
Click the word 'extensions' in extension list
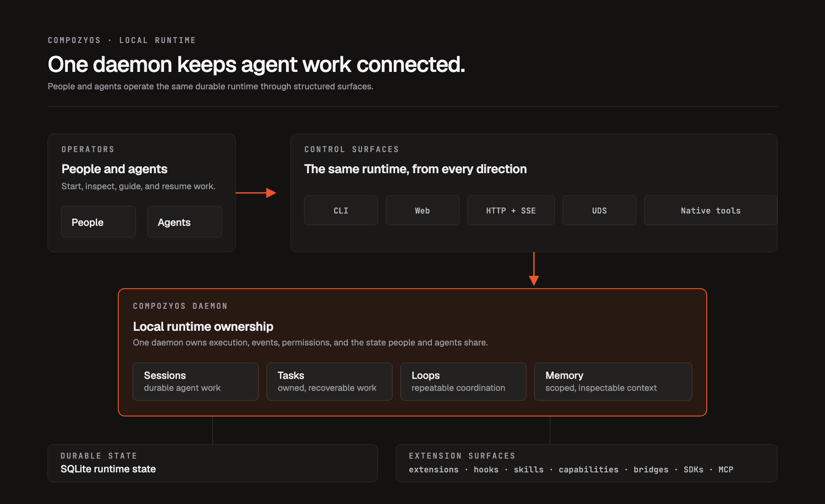click(434, 470)
